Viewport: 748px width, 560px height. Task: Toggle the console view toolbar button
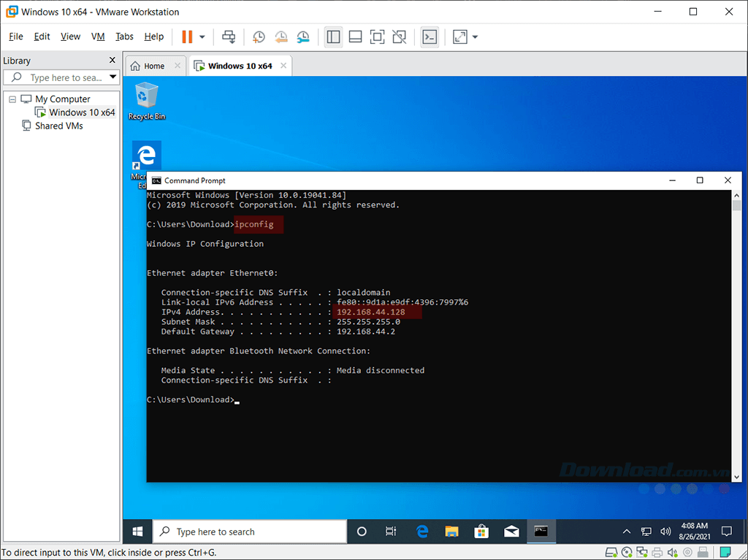click(430, 37)
